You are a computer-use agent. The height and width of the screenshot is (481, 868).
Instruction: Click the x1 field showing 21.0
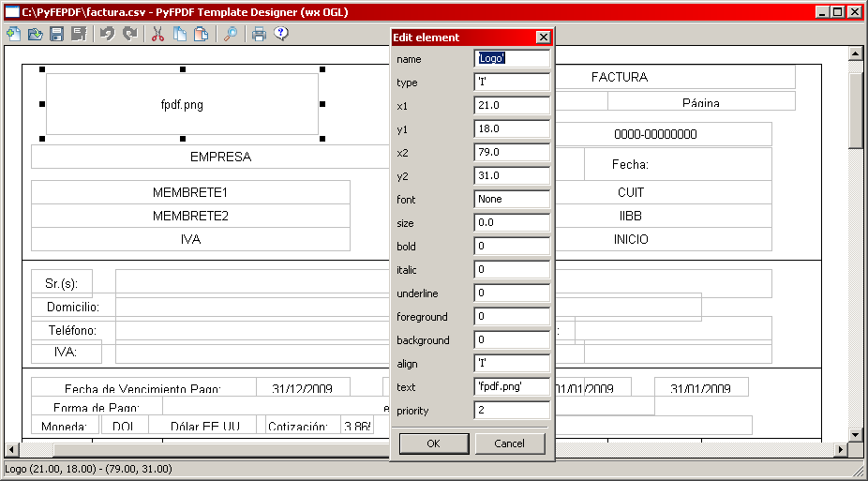coord(512,105)
